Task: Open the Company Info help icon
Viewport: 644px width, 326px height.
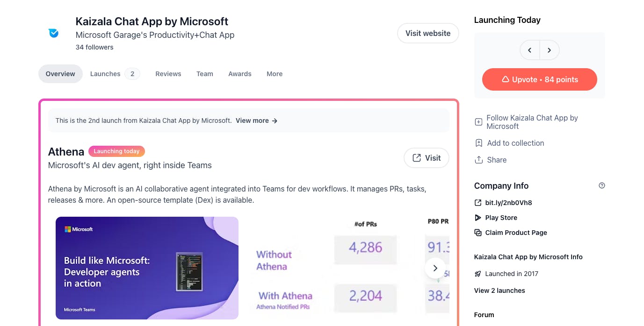Action: point(602,185)
